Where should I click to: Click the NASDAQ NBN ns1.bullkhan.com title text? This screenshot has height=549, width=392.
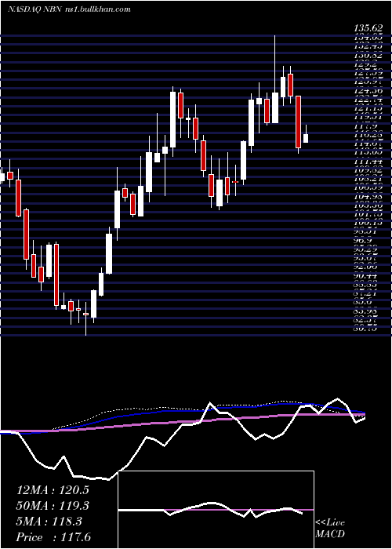[x=69, y=9]
